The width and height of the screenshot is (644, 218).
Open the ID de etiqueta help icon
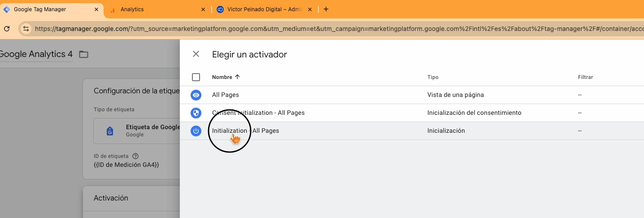click(135, 156)
